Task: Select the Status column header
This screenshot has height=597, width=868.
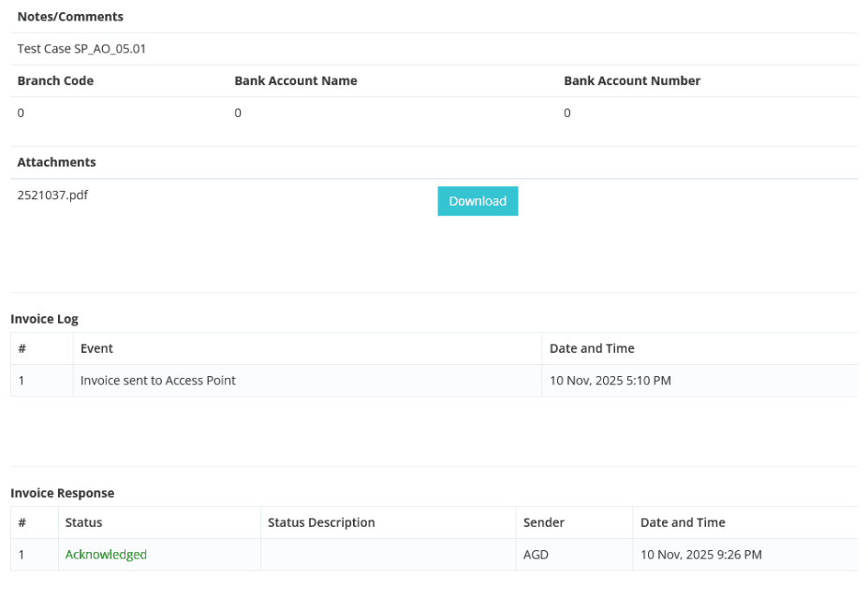Action: tap(83, 522)
